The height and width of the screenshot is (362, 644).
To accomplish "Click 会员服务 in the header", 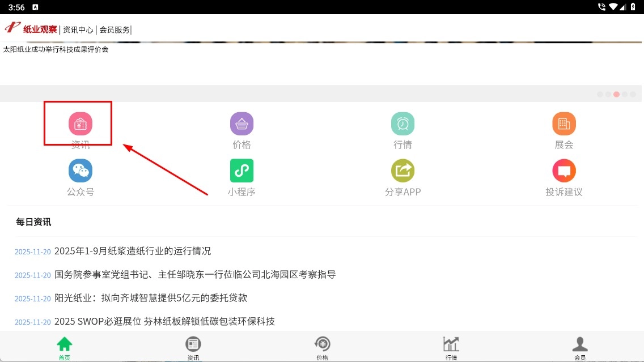I will point(115,30).
